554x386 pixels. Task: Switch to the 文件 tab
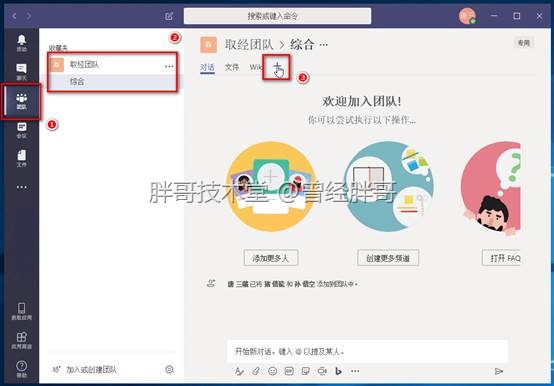pos(232,67)
